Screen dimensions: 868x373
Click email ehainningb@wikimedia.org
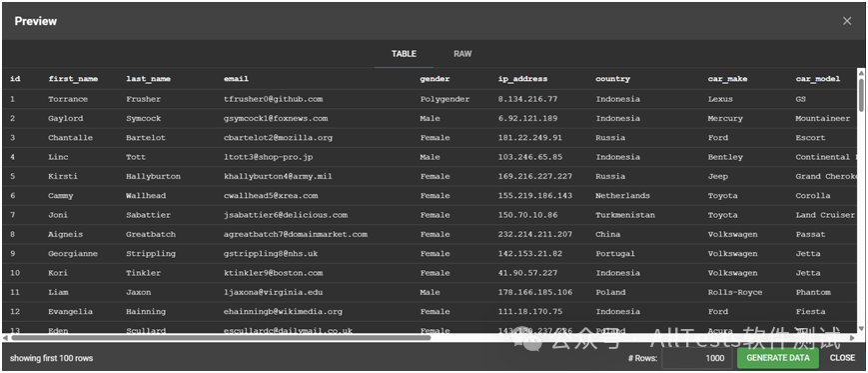point(283,312)
